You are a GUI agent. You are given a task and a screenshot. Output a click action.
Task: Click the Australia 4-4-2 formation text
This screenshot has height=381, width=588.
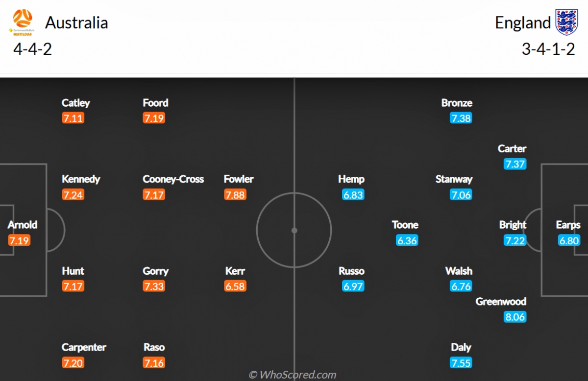pyautogui.click(x=32, y=49)
